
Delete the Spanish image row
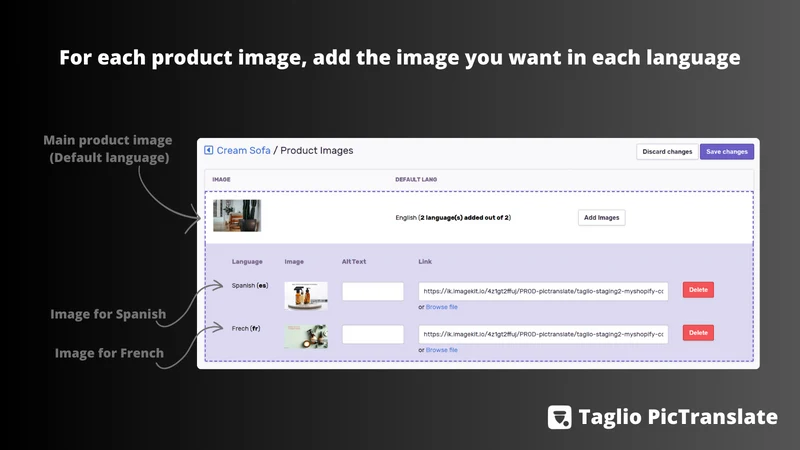coord(698,290)
